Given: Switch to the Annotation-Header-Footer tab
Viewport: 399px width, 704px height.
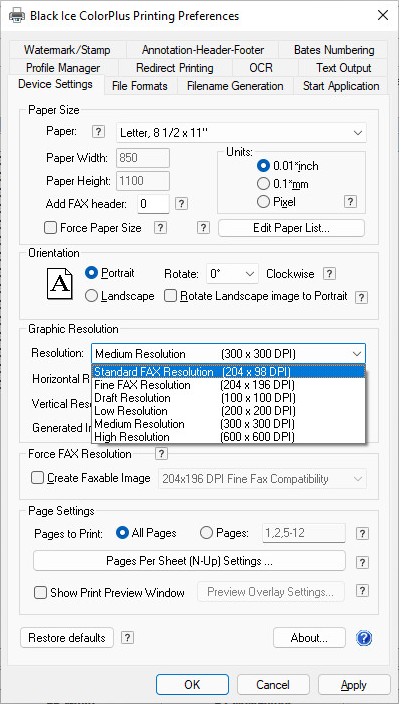Looking at the screenshot, I should [203, 50].
